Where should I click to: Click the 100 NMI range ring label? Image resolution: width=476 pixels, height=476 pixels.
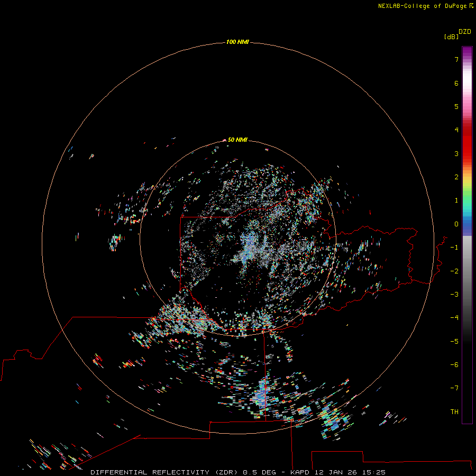coord(237,42)
